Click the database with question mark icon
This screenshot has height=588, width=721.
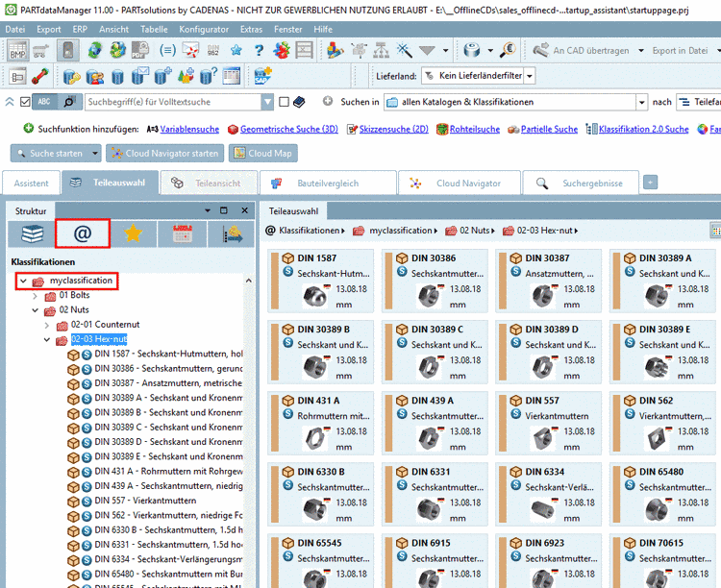click(209, 76)
